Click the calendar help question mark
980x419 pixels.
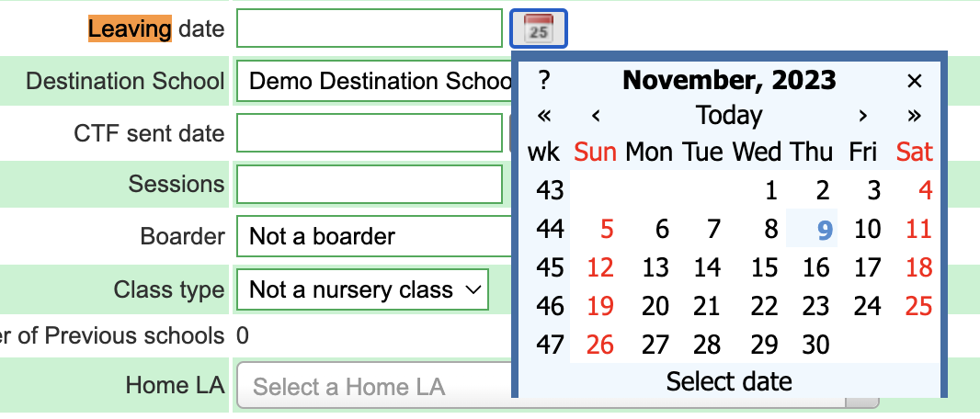pyautogui.click(x=544, y=81)
